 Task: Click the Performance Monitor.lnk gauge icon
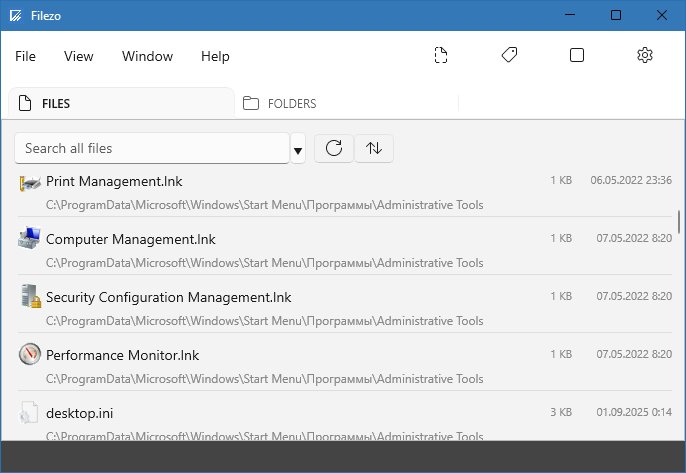click(30, 354)
